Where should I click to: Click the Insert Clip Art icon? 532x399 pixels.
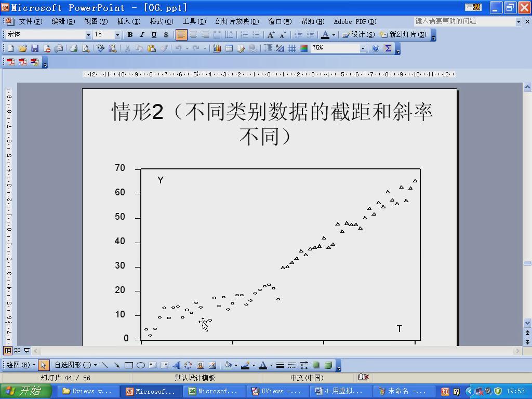pyautogui.click(x=200, y=365)
